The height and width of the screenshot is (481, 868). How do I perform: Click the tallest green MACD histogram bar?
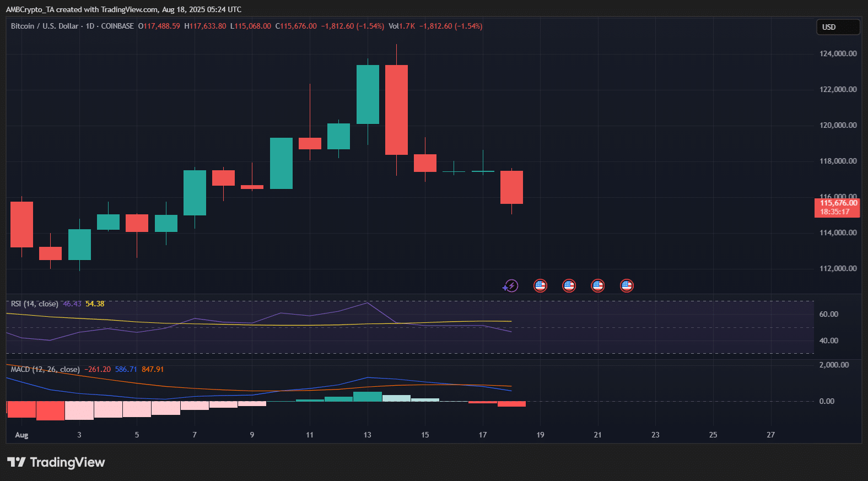pos(368,396)
